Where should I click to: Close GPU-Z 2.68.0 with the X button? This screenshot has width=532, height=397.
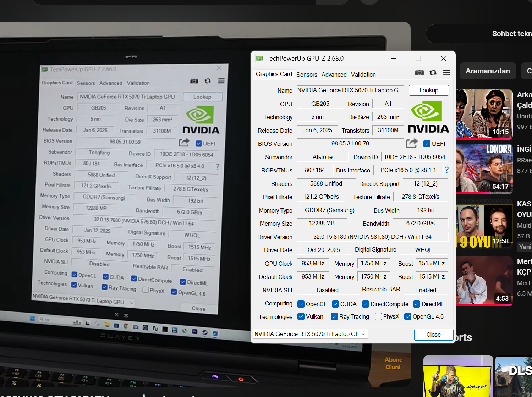click(x=443, y=59)
